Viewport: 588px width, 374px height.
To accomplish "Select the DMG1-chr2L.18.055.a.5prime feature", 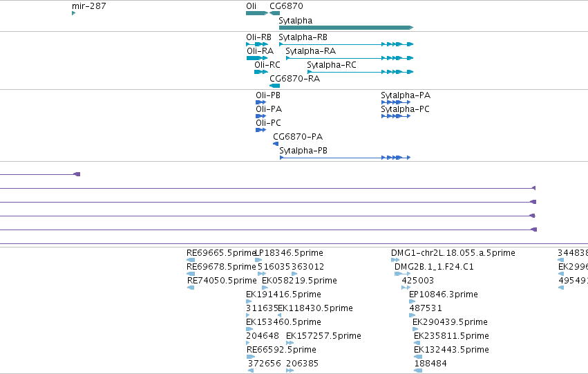I will pos(395,260).
